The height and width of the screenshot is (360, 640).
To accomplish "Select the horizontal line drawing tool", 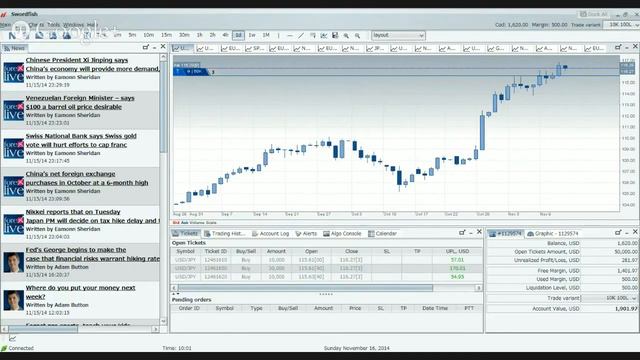I will tap(290, 36).
